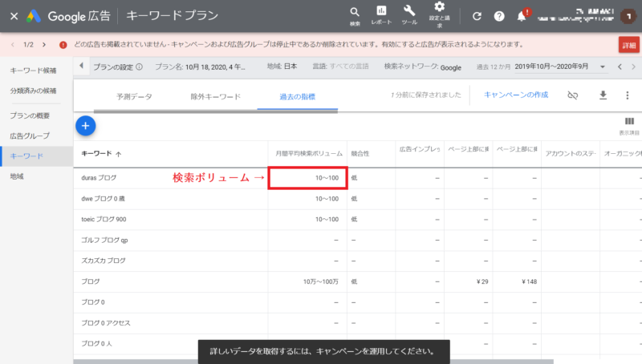
Task: Open the date range dropdown arrow
Action: pos(603,67)
